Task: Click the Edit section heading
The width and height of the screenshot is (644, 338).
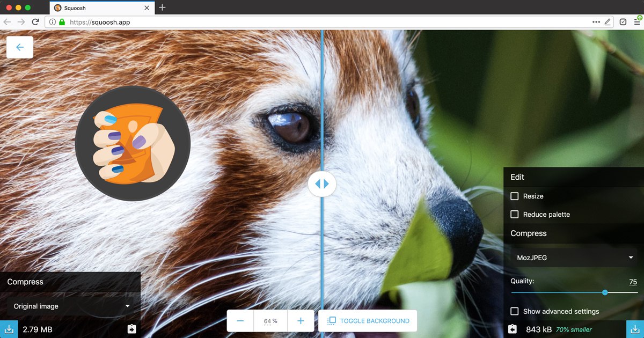Action: click(517, 177)
